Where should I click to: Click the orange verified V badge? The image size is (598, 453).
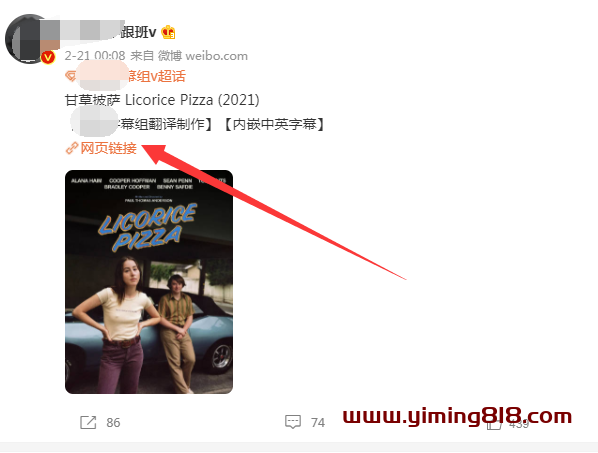(x=48, y=58)
